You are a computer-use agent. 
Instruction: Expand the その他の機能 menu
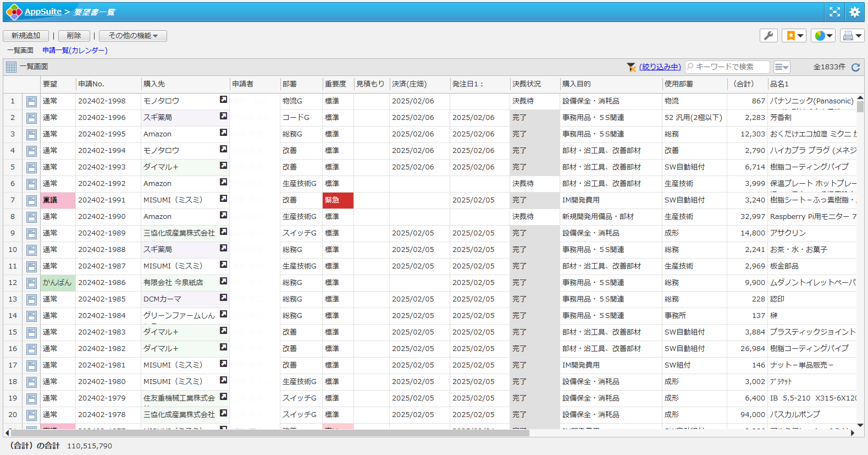click(133, 36)
